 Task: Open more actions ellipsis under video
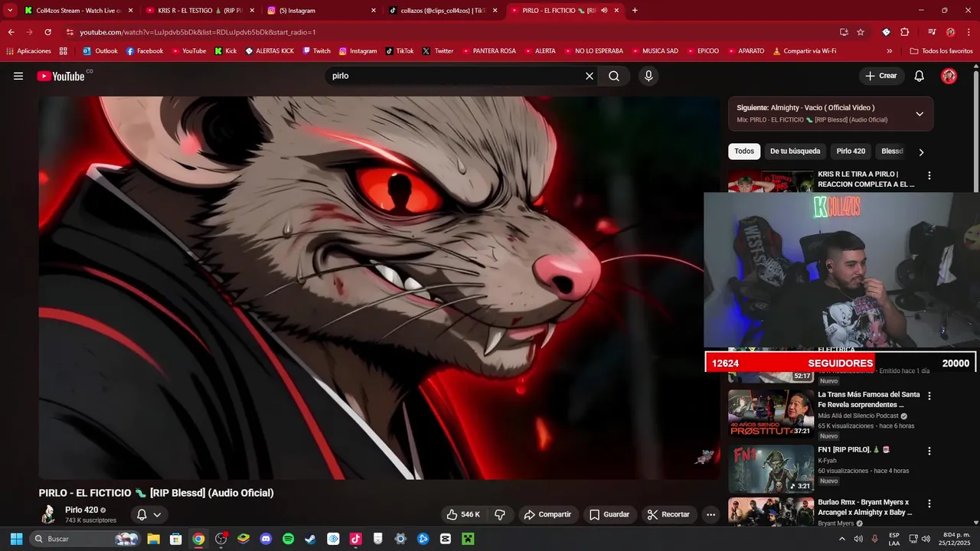[710, 514]
